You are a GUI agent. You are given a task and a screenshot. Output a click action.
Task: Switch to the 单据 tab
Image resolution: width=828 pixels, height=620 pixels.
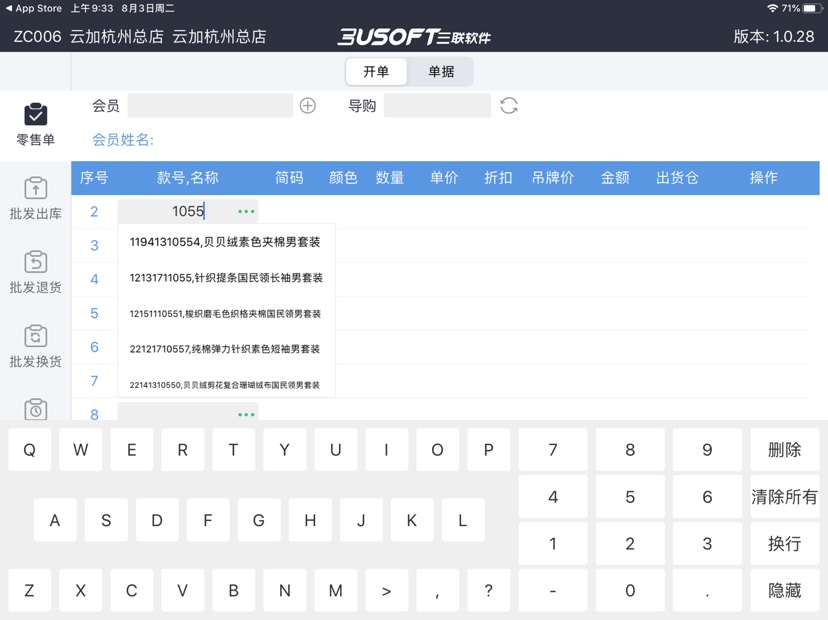coord(441,72)
